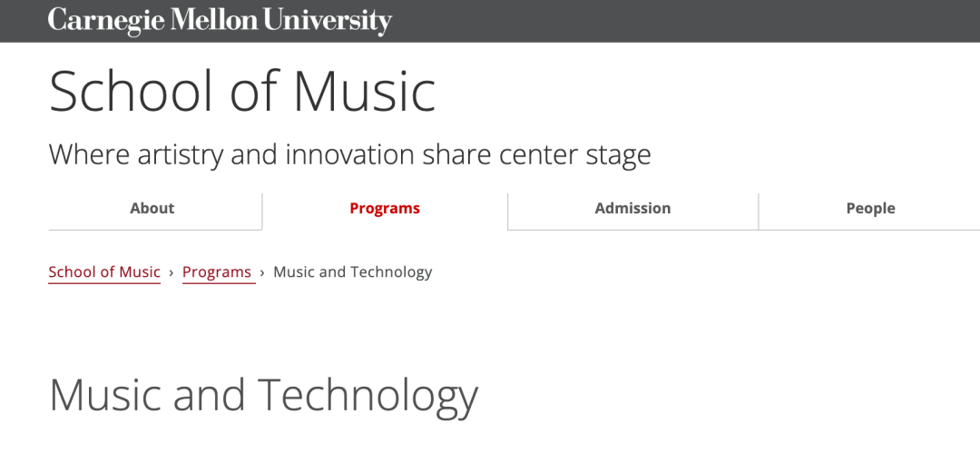Open the About tab

point(152,209)
